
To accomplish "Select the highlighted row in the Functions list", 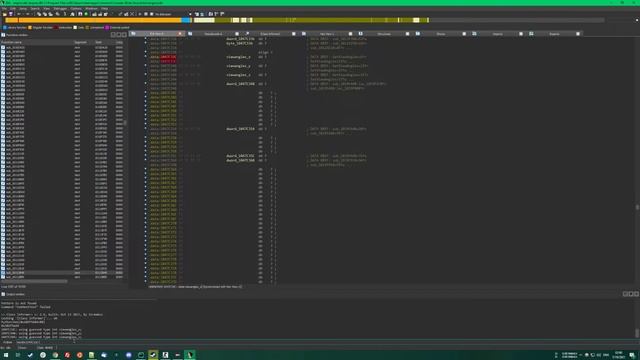I will (x=62, y=273).
